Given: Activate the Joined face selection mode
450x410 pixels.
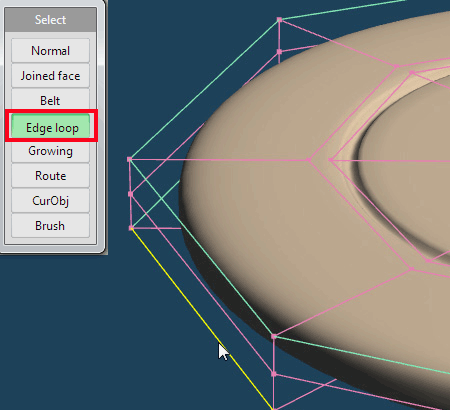Looking at the screenshot, I should pos(50,76).
